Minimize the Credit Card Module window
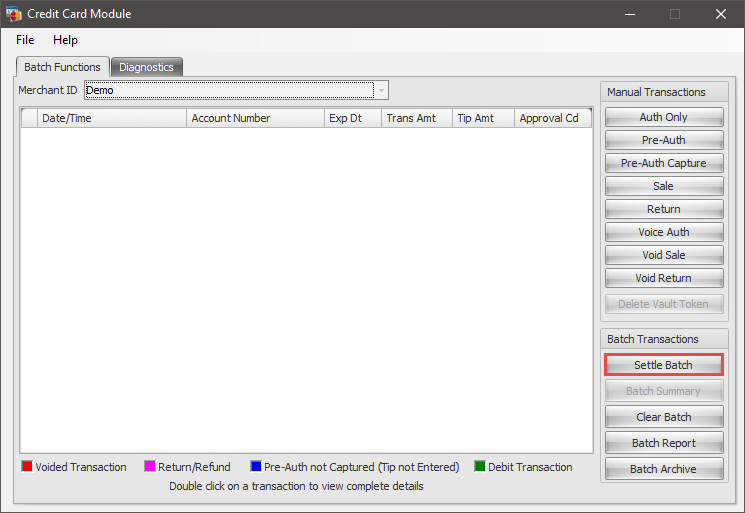The width and height of the screenshot is (745, 513). coord(630,14)
